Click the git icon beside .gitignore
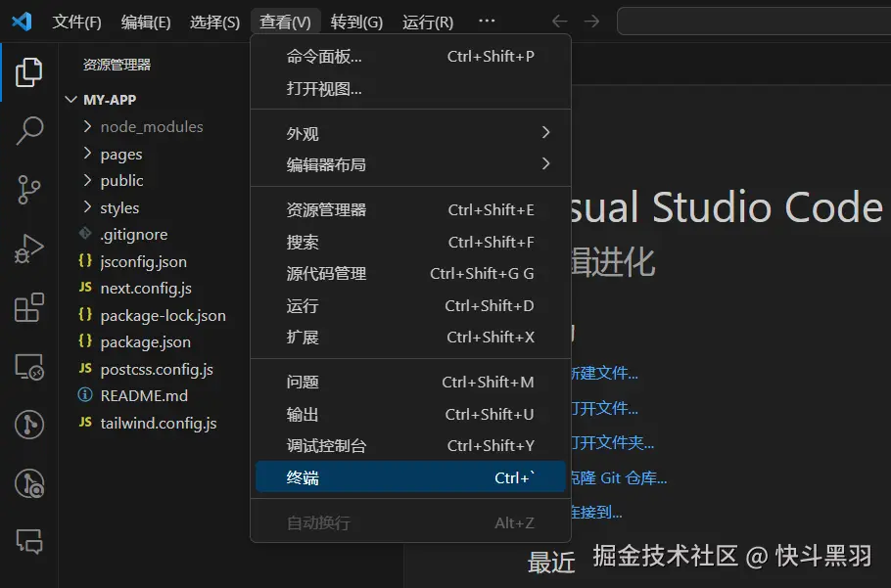 point(85,233)
